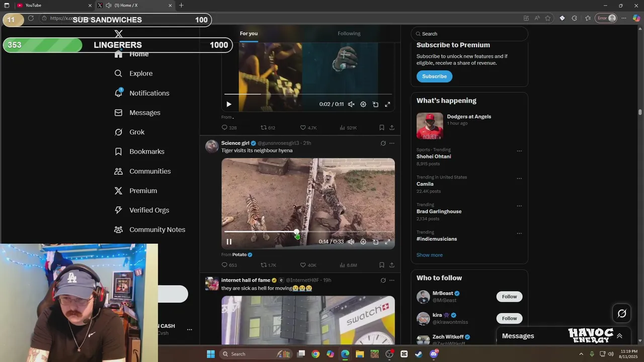The image size is (644, 362).
Task: Open Community Notes in sidebar
Action: 149,230
